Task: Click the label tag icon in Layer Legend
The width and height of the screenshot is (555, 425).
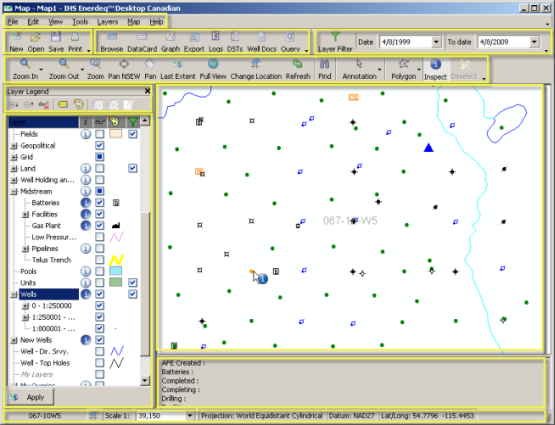Action: tap(63, 104)
